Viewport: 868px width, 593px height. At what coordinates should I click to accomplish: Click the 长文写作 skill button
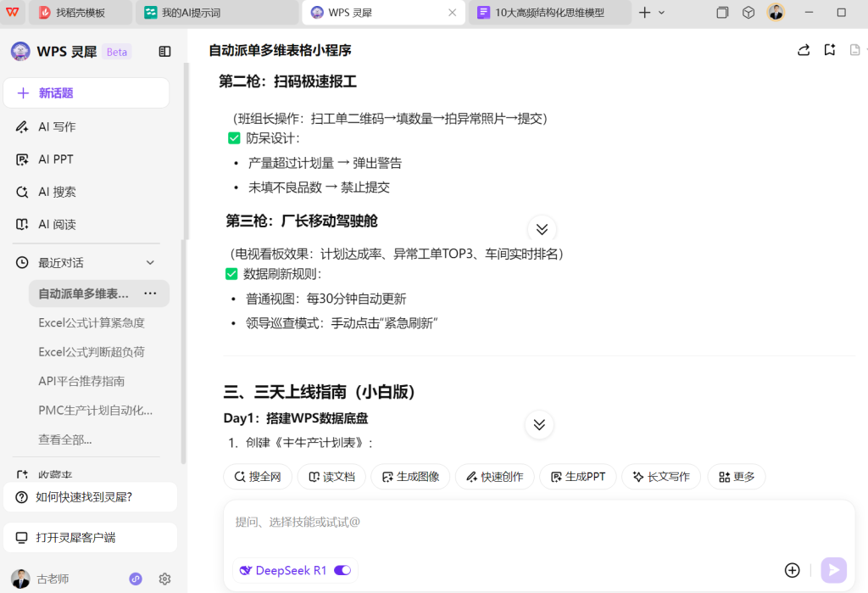661,477
